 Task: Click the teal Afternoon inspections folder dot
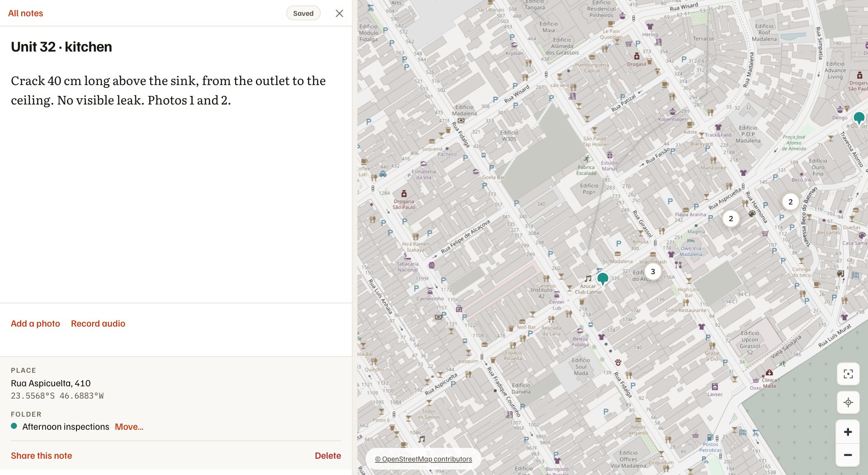tap(14, 426)
